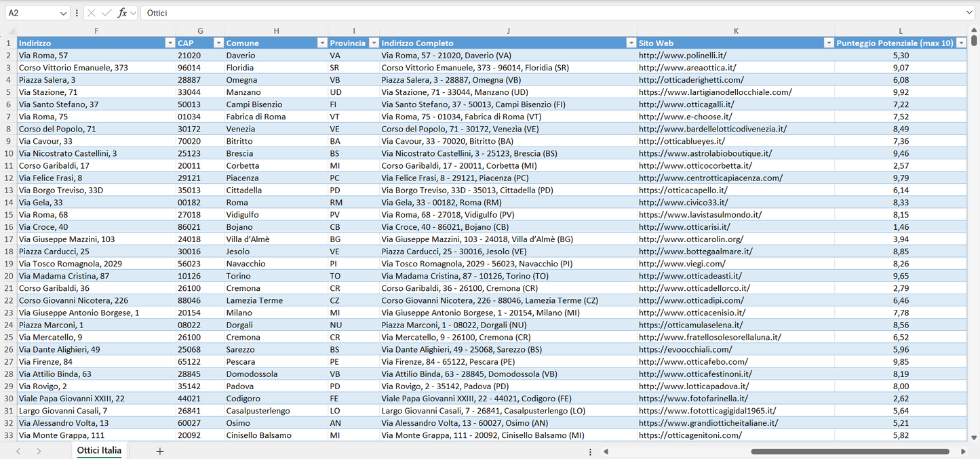
Task: Click the next sheet navigation arrow
Action: pyautogui.click(x=37, y=451)
